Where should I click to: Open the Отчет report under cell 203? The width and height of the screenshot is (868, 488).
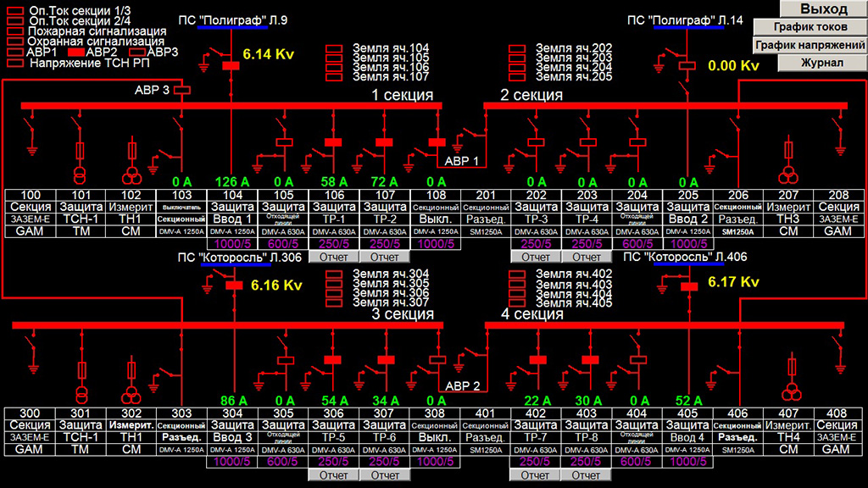(x=587, y=257)
